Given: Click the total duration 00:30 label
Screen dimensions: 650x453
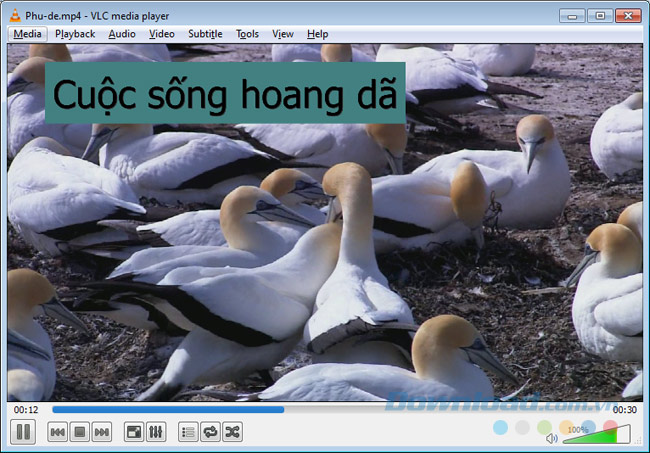Looking at the screenshot, I should click(625, 409).
